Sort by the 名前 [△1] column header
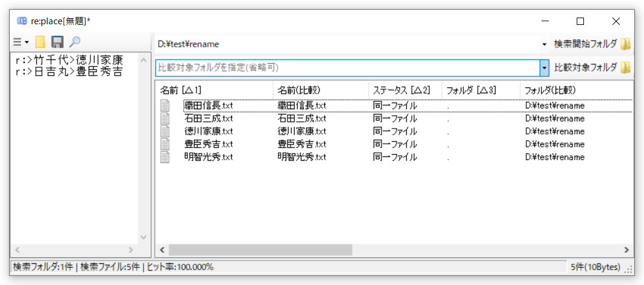 pyautogui.click(x=214, y=90)
